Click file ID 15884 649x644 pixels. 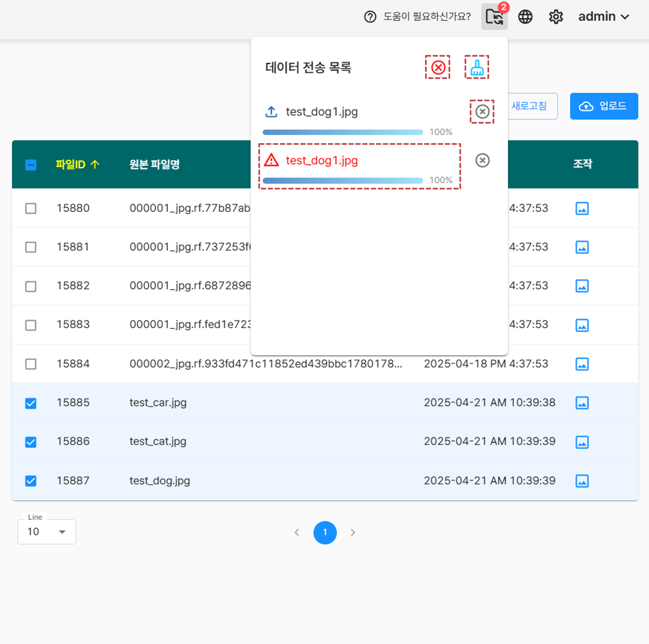[73, 364]
